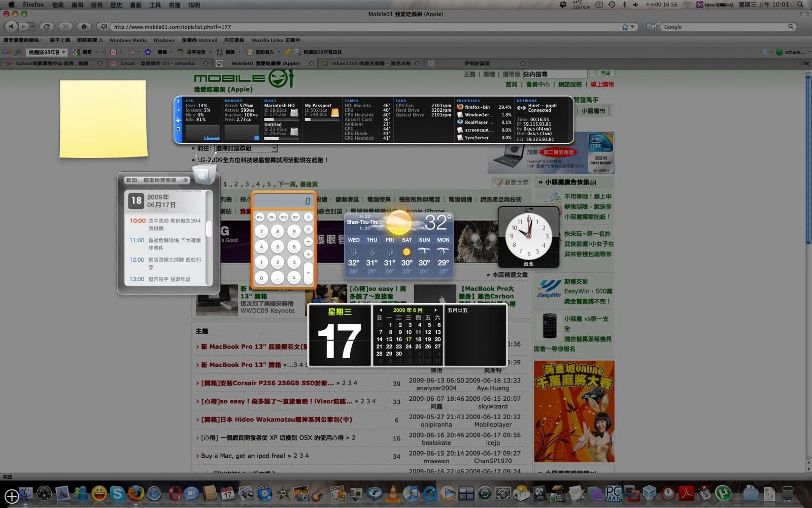Click the Google search magnifier icon
This screenshot has width=812, height=508.
[791, 27]
